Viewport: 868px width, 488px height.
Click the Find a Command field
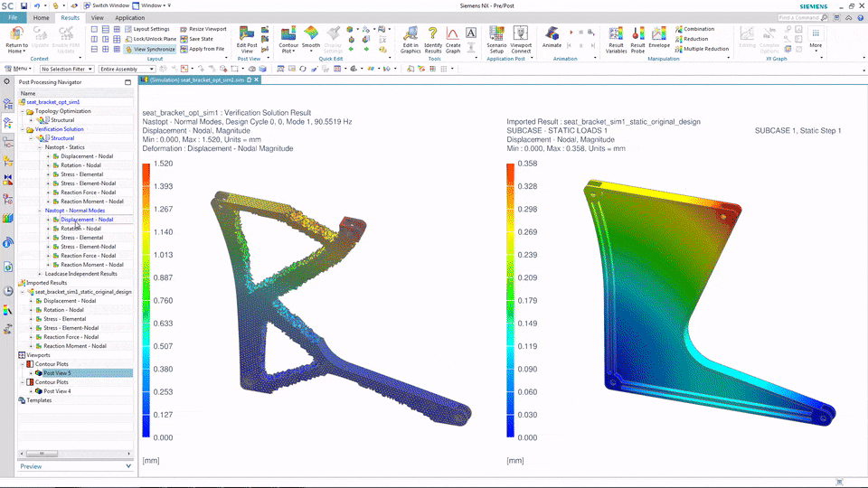(803, 18)
